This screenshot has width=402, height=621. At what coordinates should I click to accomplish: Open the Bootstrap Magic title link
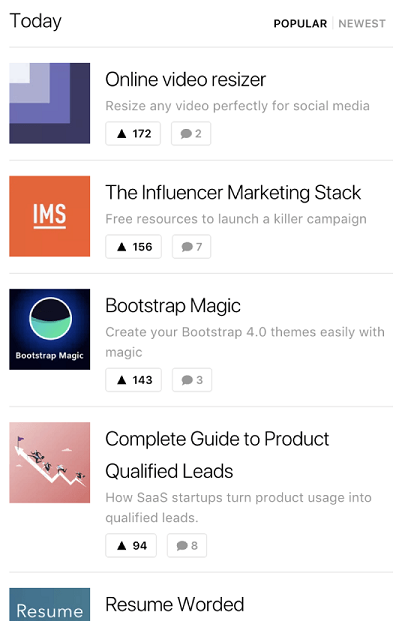pyautogui.click(x=173, y=306)
